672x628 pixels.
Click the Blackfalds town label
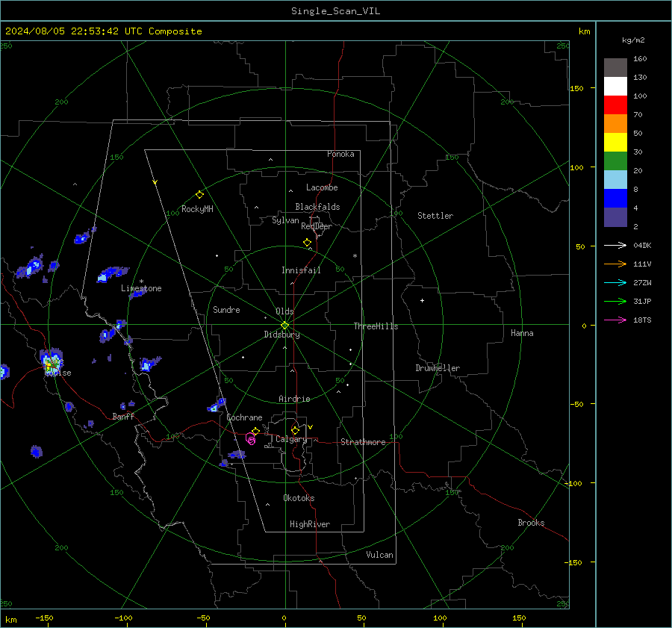(317, 207)
